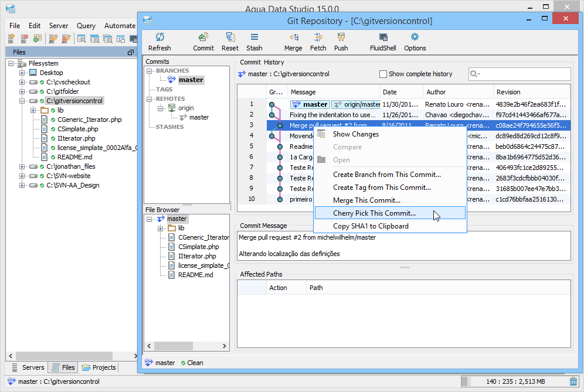Select Create Branch from This Commit
Screen dimensions: 584x392
tap(391, 175)
